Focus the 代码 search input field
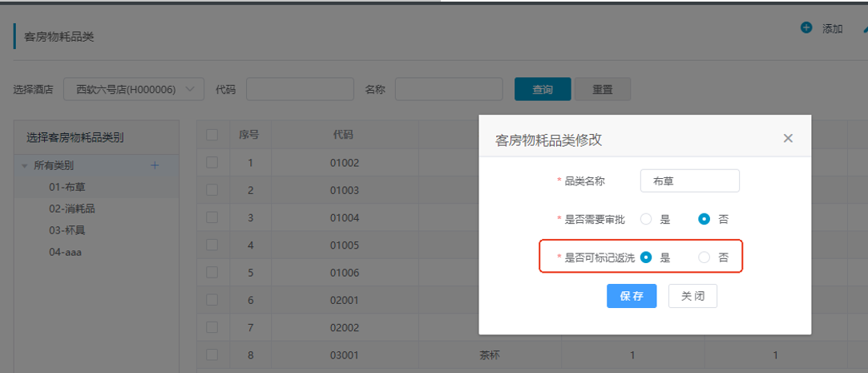868x373 pixels. [x=300, y=90]
